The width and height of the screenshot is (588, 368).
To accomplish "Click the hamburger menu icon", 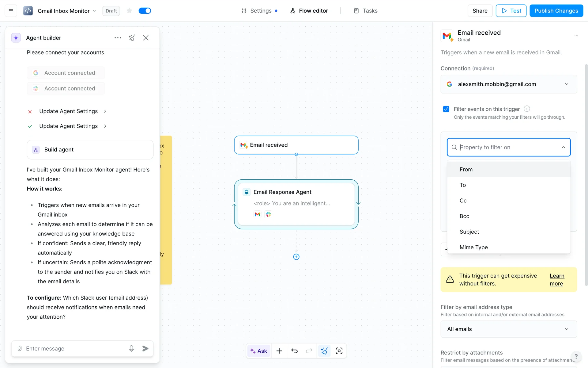I will (11, 11).
